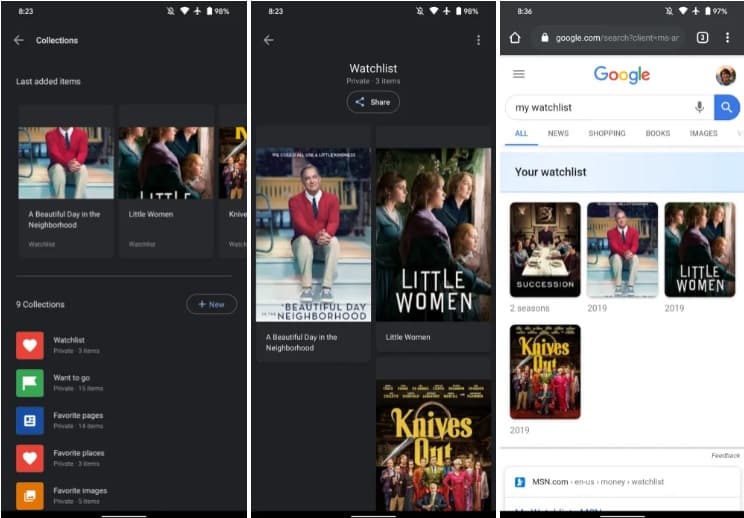Create a New collection
744x518 pixels.
212,304
